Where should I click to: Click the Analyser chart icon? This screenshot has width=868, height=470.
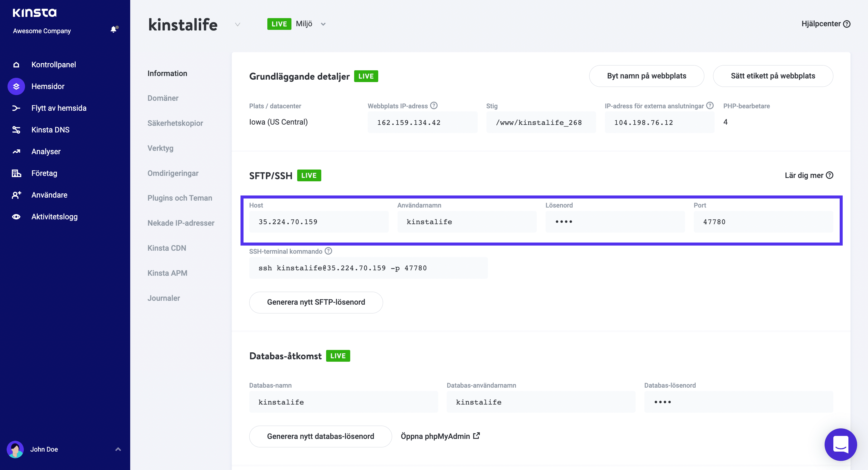pos(16,151)
